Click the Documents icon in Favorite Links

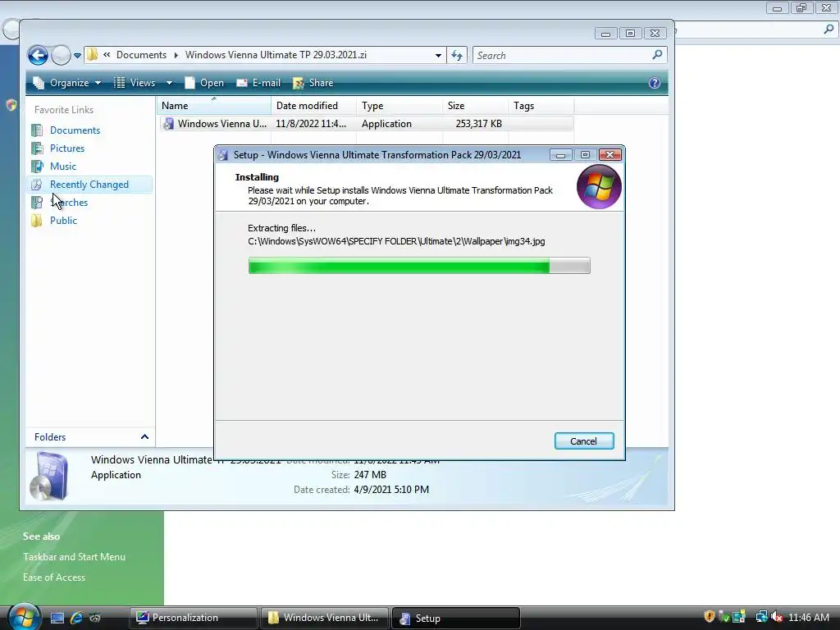coord(37,130)
